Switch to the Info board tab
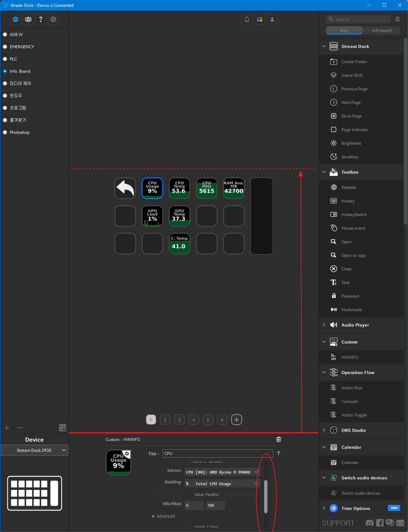This screenshot has width=408, height=532. tap(382, 31)
